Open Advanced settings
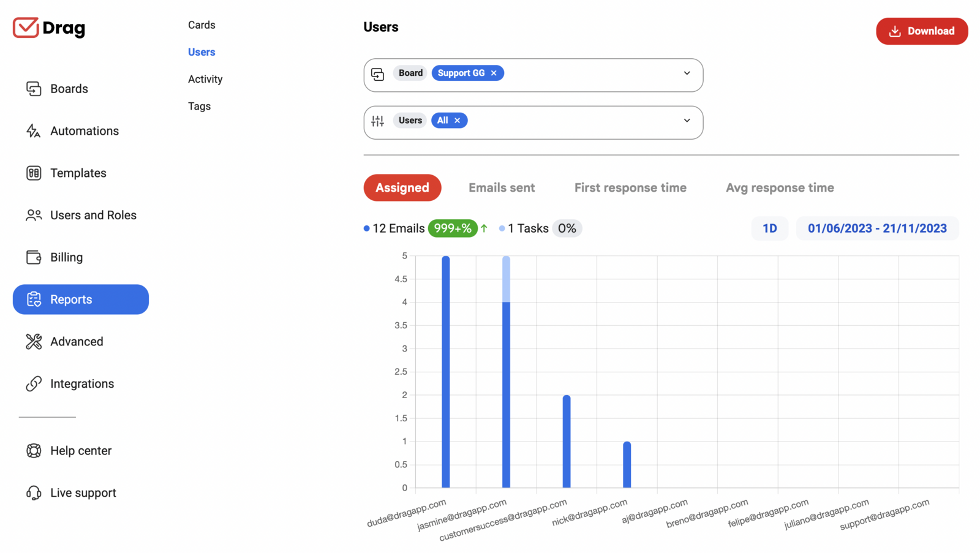The image size is (980, 553). tap(77, 342)
